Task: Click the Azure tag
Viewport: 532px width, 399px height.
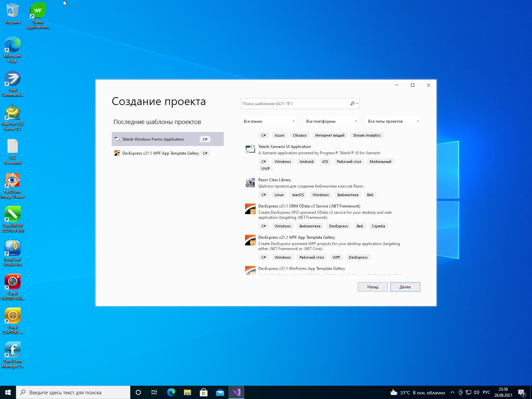Action: click(x=279, y=135)
